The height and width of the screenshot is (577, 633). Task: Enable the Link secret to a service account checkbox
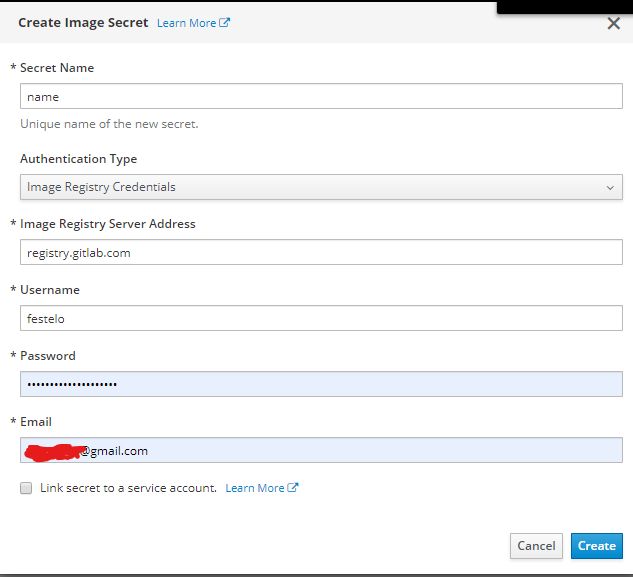coord(26,488)
